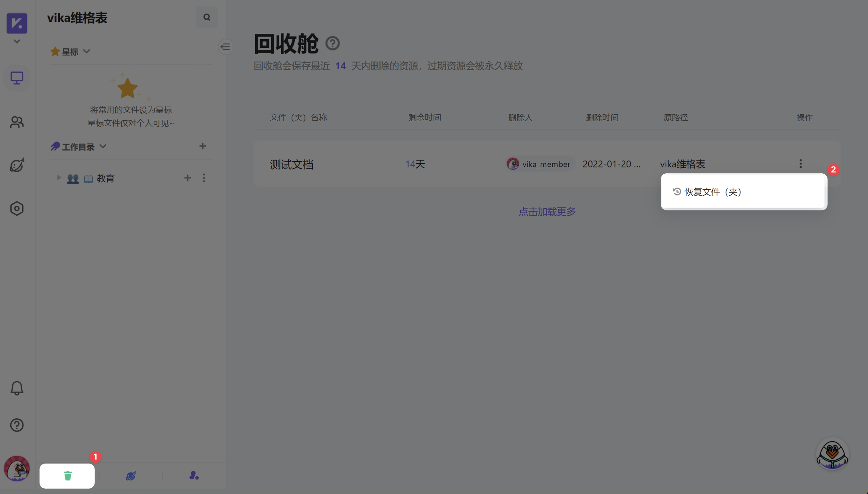Screen dimensions: 868x494
Task: Click the invite member icon
Action: 194,476
